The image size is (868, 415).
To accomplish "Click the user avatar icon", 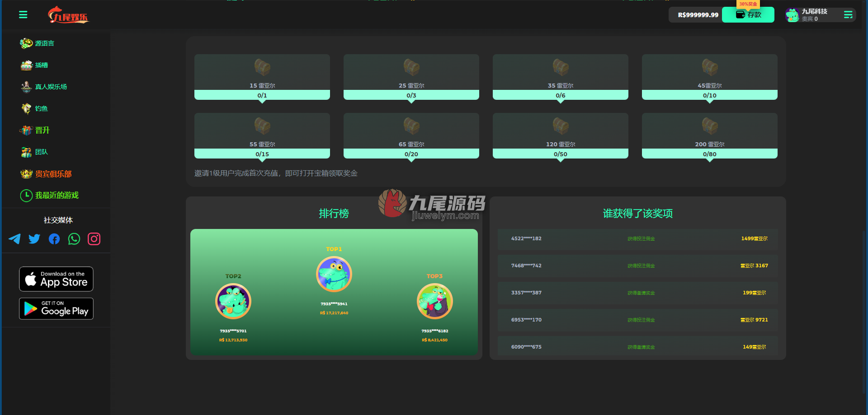I will 792,15.
